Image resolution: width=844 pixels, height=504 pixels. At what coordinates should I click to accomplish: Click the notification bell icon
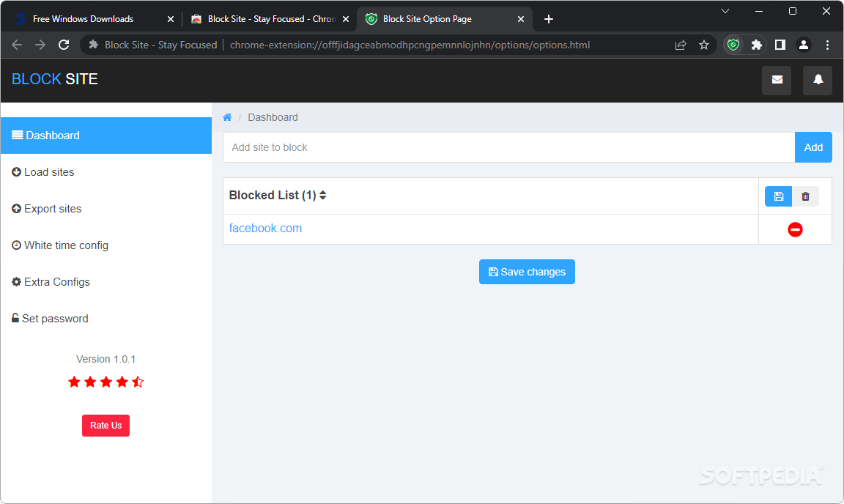(x=818, y=81)
